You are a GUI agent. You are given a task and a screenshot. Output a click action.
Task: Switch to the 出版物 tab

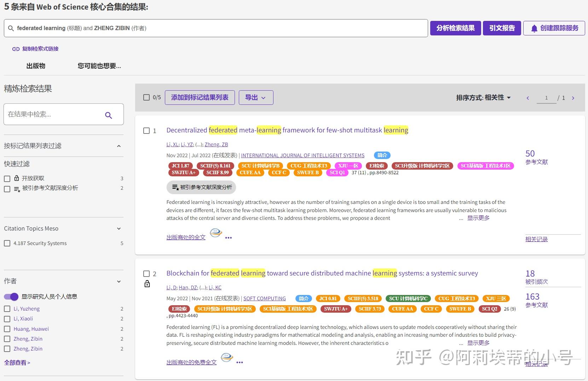click(x=36, y=66)
